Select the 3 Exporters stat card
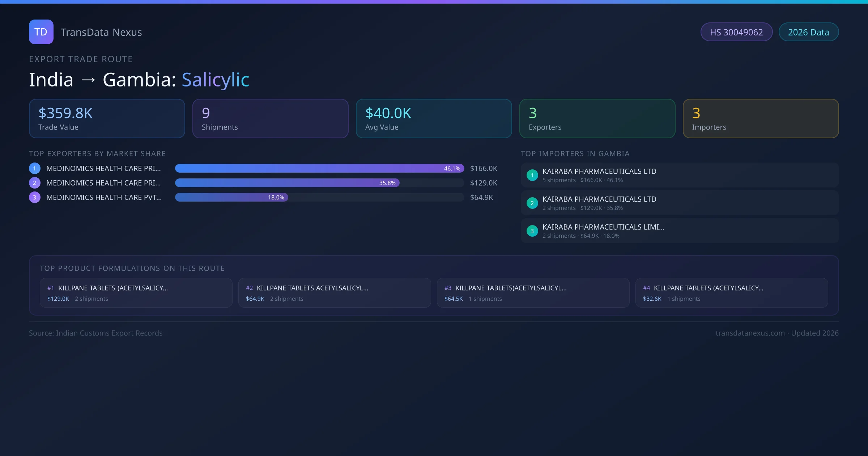The width and height of the screenshot is (868, 456). [597, 119]
